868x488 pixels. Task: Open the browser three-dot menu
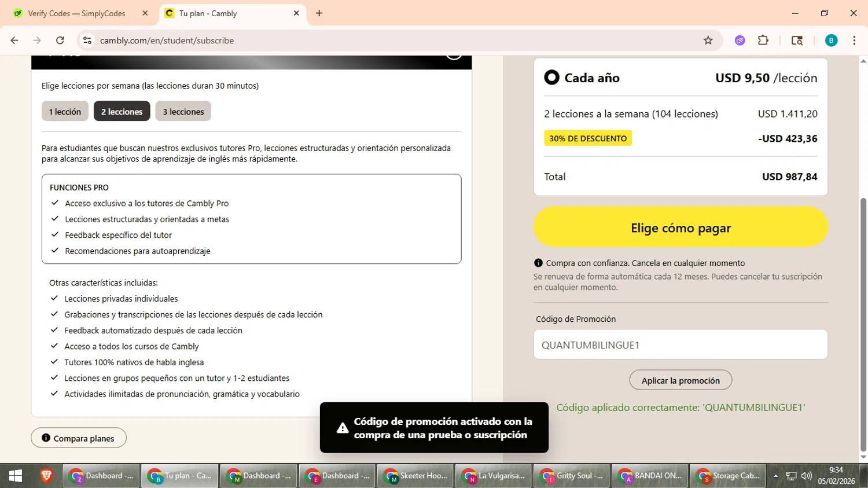(x=854, y=41)
